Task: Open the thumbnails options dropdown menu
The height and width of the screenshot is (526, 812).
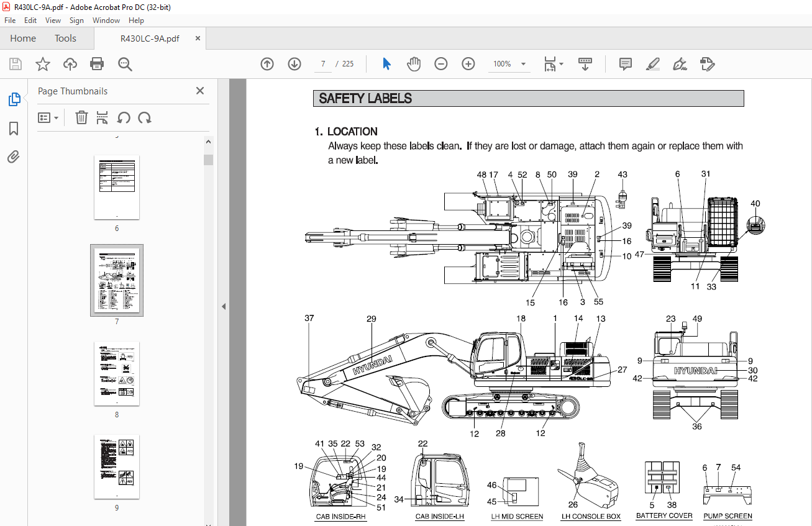Action: coord(48,117)
